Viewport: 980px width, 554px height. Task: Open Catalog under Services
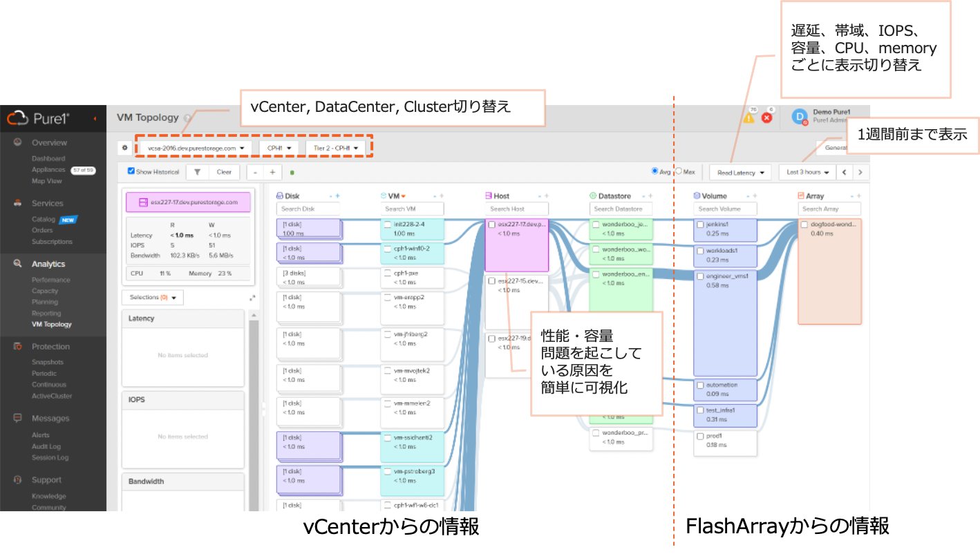[44, 220]
